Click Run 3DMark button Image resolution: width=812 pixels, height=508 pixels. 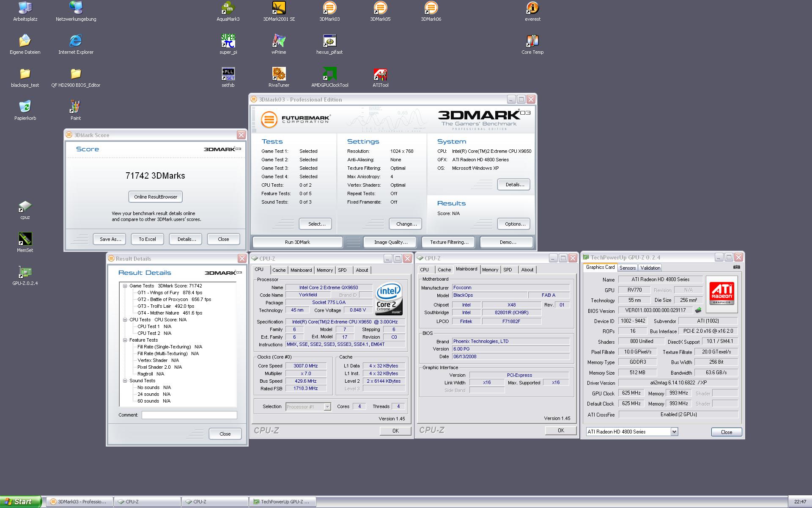click(x=297, y=242)
